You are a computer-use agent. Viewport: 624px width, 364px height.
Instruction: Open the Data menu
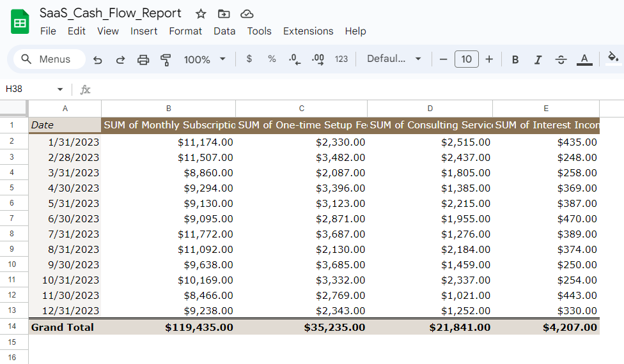[x=224, y=31]
